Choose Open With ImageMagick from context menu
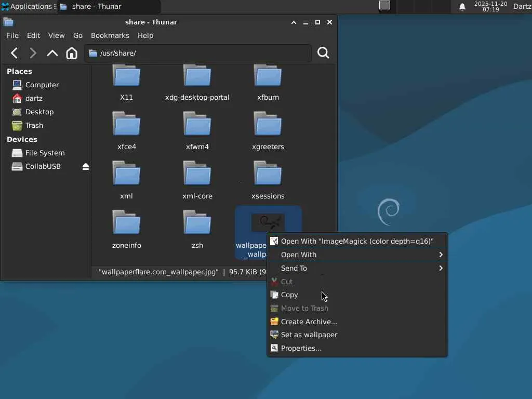The width and height of the screenshot is (532, 399). (x=357, y=241)
